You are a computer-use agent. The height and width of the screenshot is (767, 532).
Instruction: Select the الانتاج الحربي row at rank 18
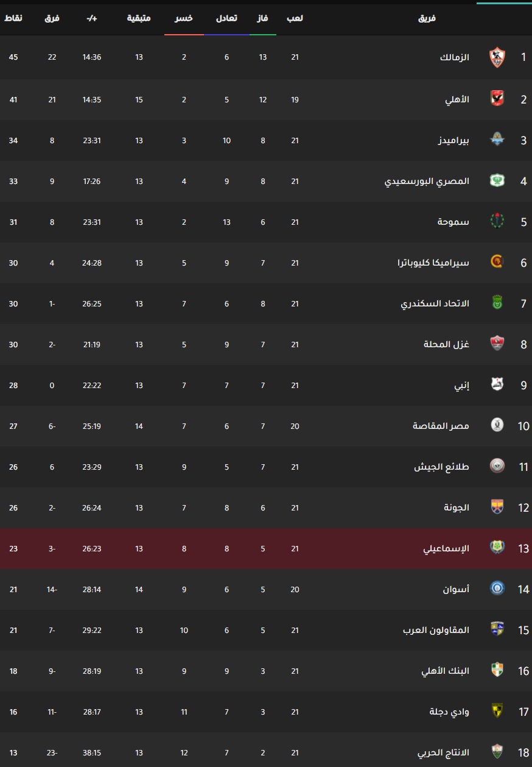tap(266, 752)
